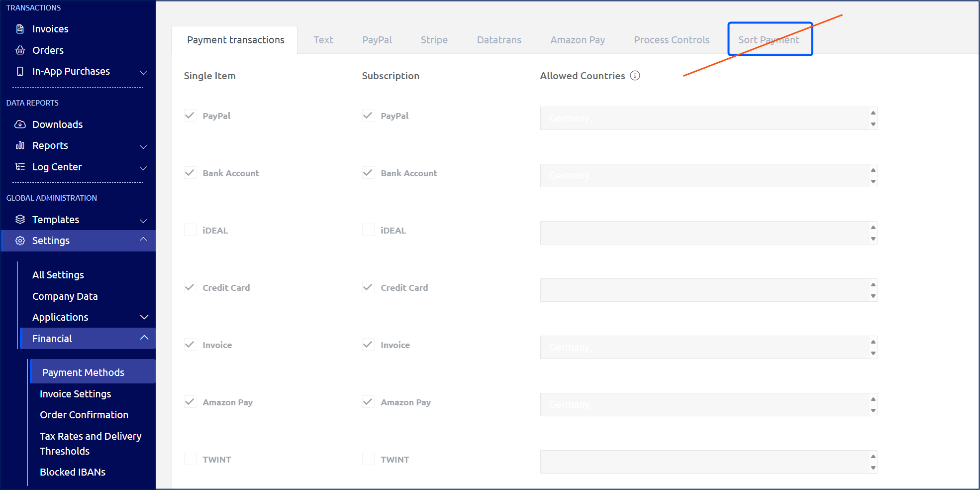Open Amazon Pay allowed countries field
Viewport: 980px width, 490px height.
point(708,404)
